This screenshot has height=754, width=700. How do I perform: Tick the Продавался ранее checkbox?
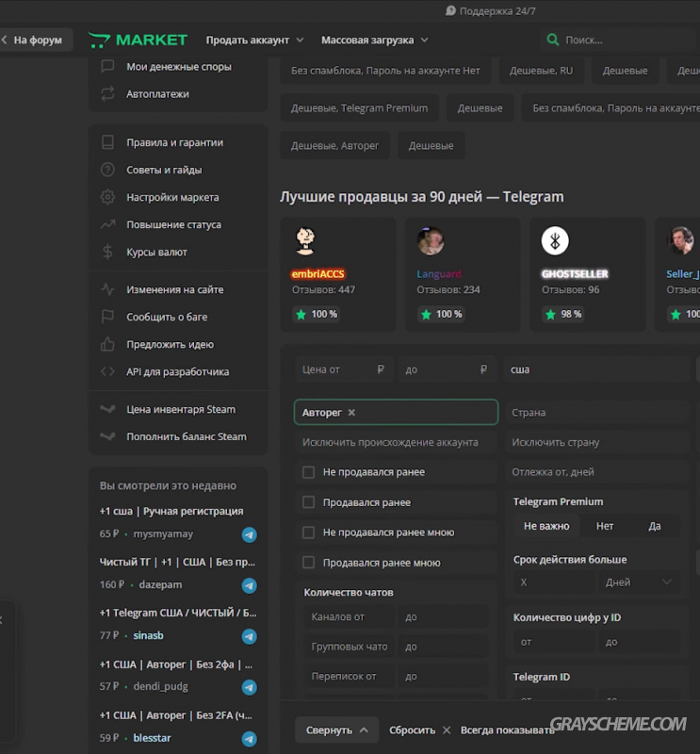click(x=309, y=502)
